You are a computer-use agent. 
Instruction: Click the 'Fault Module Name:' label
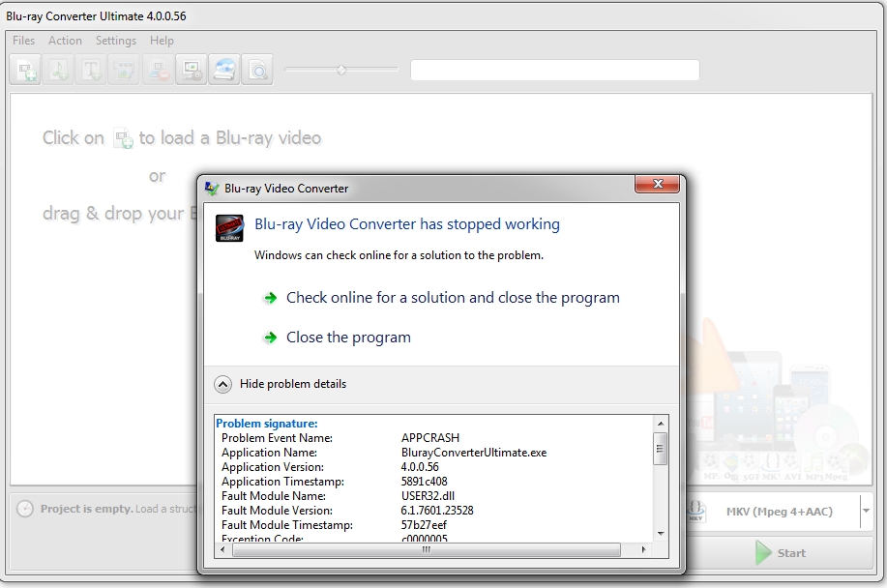tap(274, 496)
